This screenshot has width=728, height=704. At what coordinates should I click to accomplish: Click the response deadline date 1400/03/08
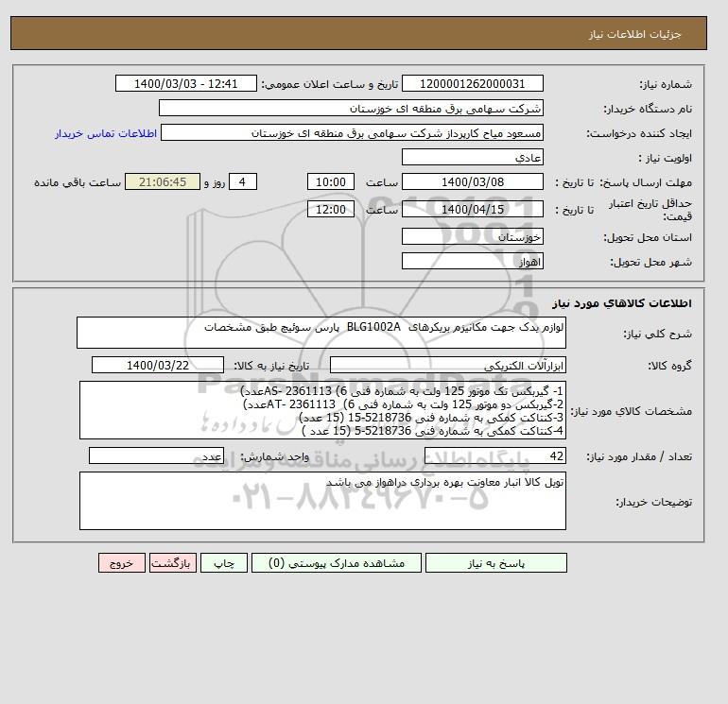click(472, 182)
